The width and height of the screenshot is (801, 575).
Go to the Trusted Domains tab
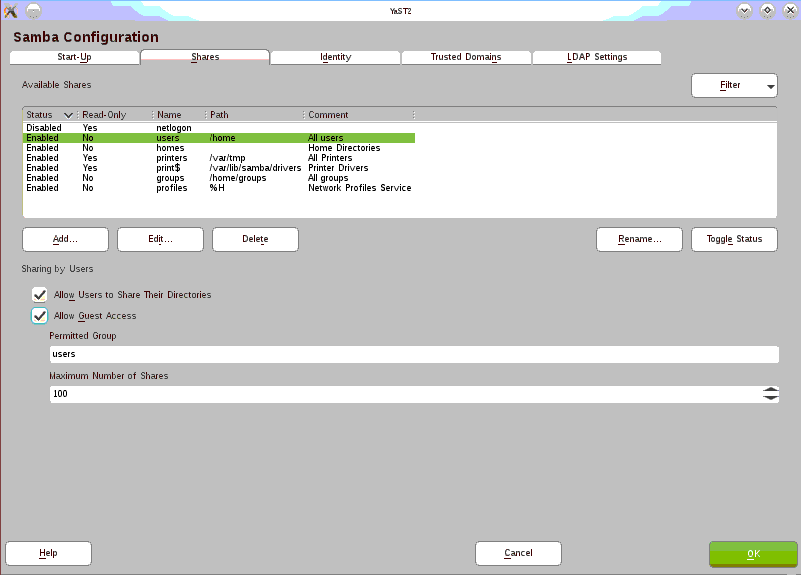pos(466,57)
